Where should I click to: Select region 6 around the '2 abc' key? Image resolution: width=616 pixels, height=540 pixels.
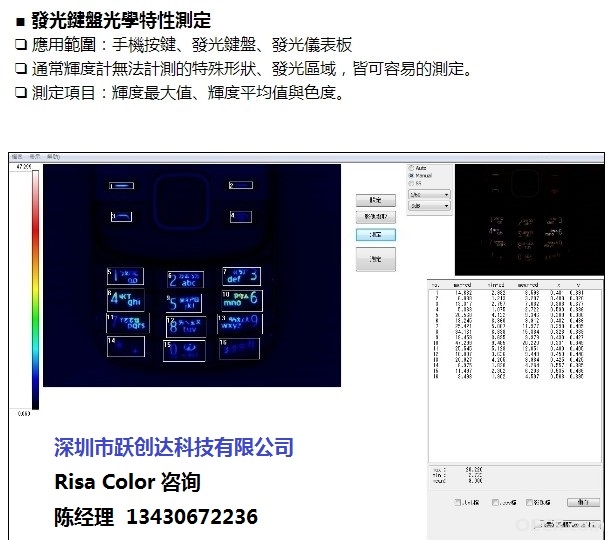pos(185,280)
